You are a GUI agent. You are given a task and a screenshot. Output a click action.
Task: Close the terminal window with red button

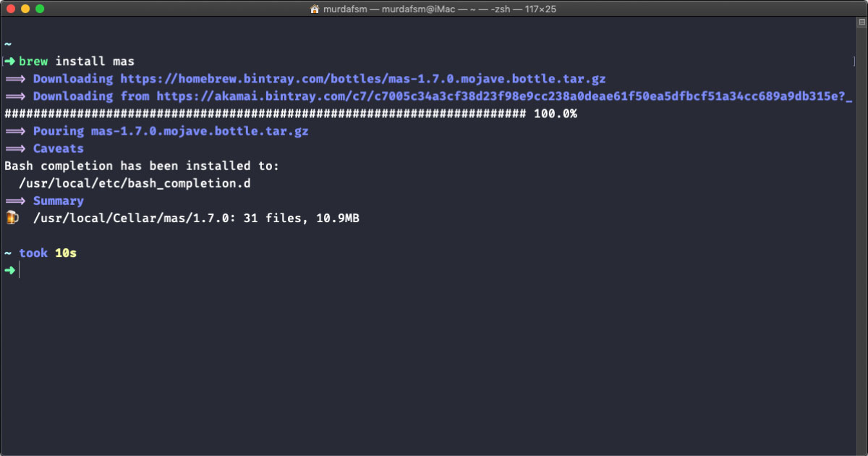10,9
